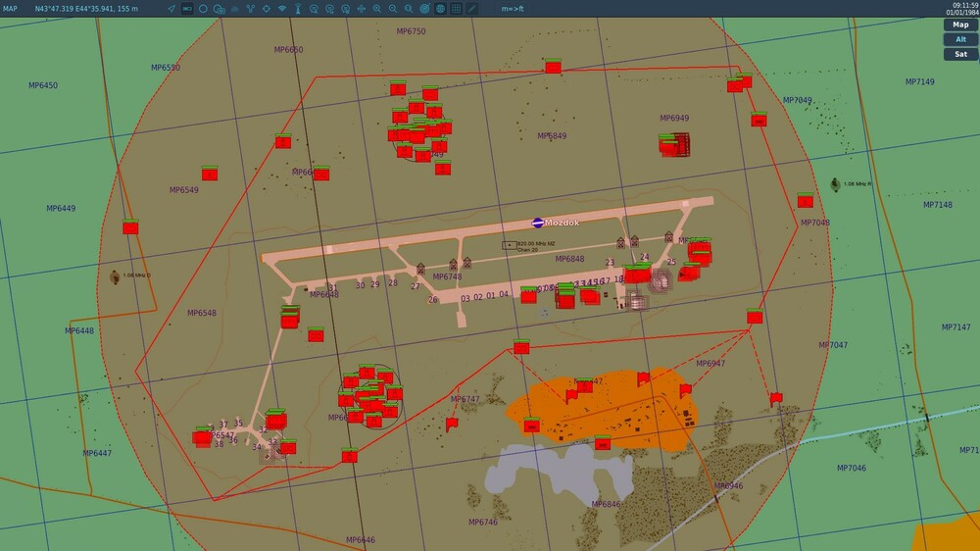
Task: Select the Mozdok airfield symbol
Action: tap(537, 223)
